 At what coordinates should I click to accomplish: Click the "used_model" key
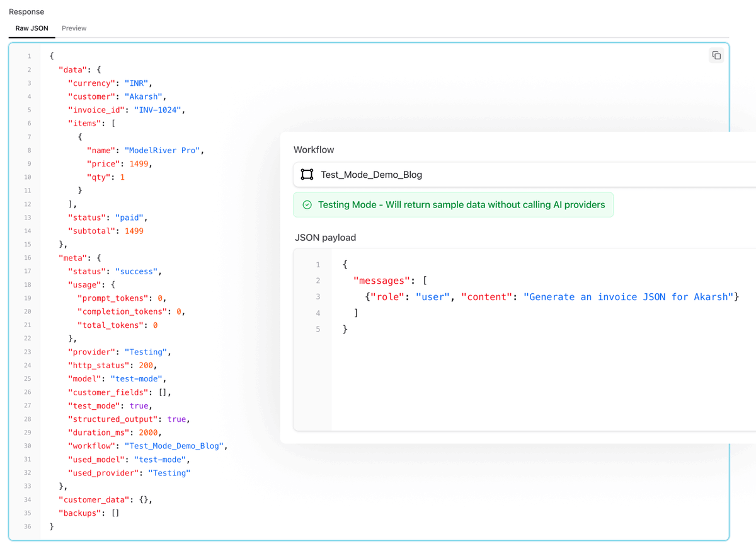[x=96, y=460]
